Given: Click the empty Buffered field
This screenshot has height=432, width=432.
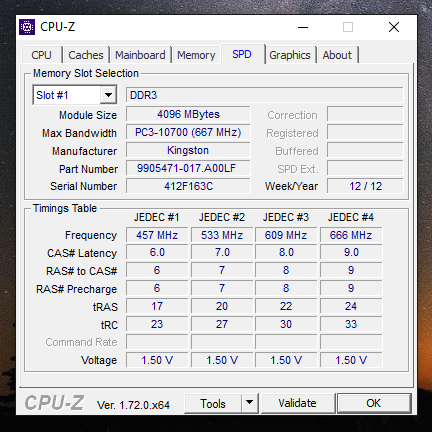Looking at the screenshot, I should pyautogui.click(x=365, y=150).
